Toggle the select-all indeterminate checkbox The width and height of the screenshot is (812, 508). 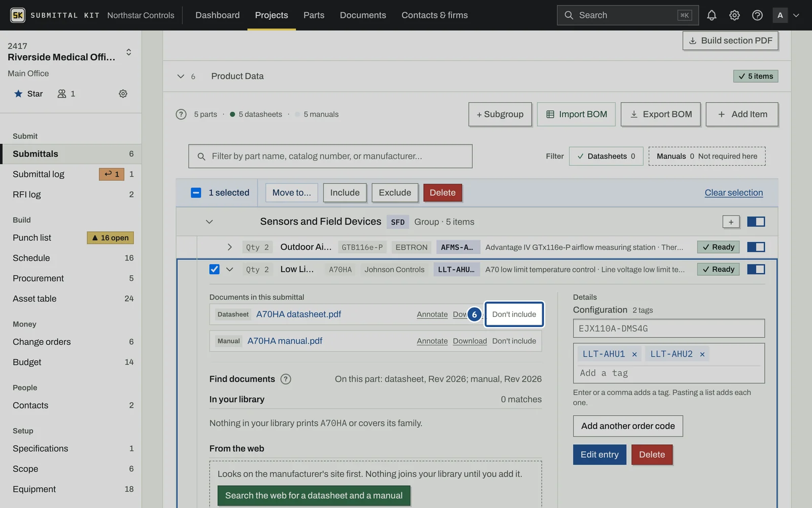(x=196, y=193)
